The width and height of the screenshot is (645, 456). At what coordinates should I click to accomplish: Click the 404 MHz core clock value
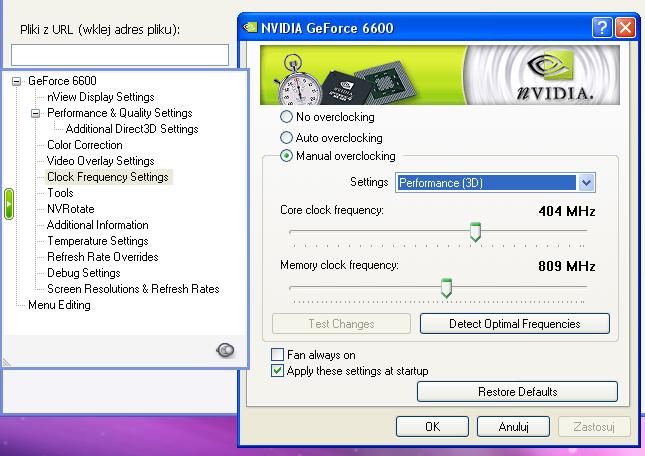[x=567, y=211]
